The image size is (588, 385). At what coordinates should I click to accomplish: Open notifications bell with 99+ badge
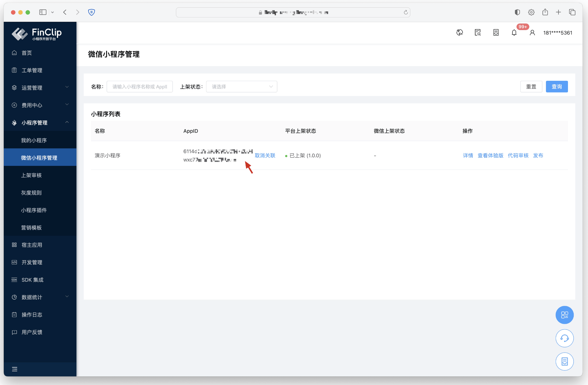[514, 32]
